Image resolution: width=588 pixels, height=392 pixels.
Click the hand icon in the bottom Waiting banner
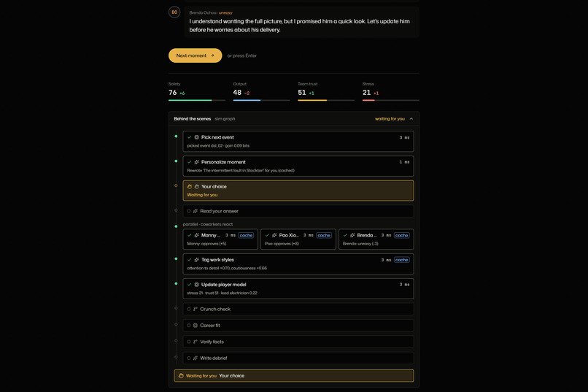tap(181, 375)
